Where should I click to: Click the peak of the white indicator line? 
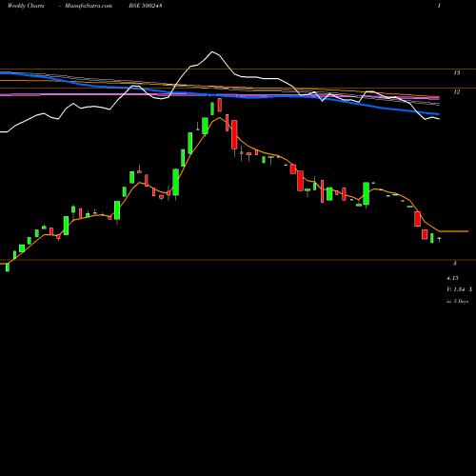point(212,51)
